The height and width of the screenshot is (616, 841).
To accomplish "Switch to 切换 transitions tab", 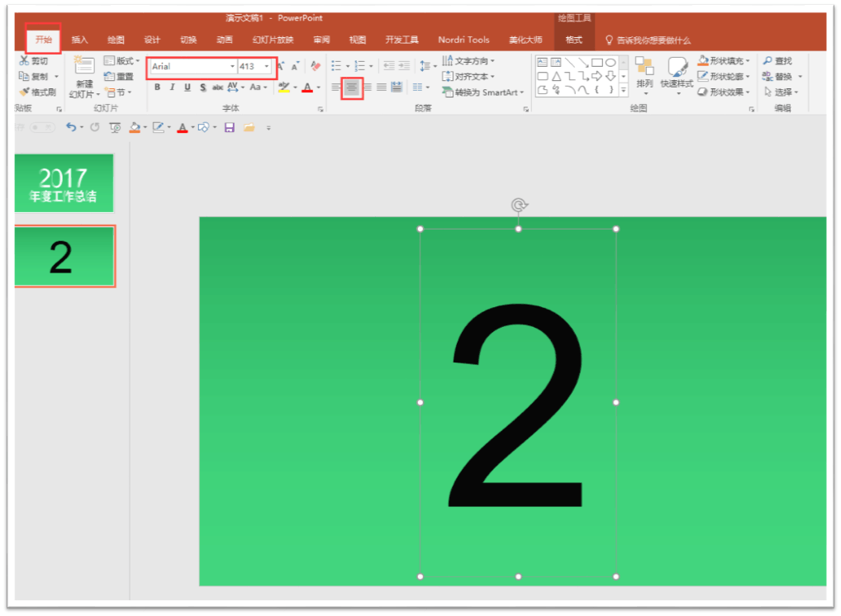I will point(188,40).
